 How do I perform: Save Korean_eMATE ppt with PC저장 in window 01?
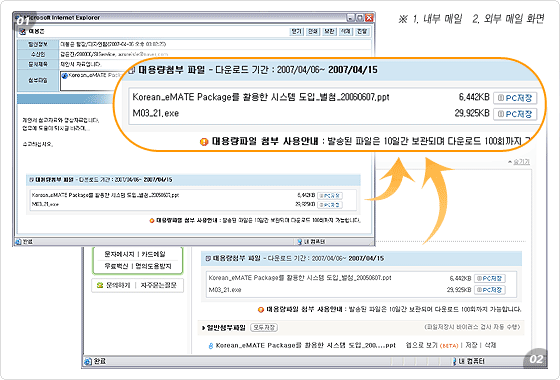point(330,196)
